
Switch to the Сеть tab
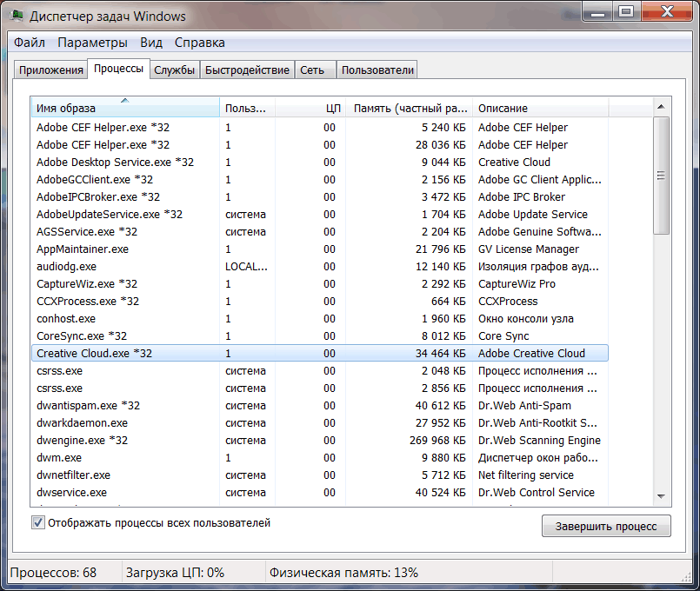[315, 70]
